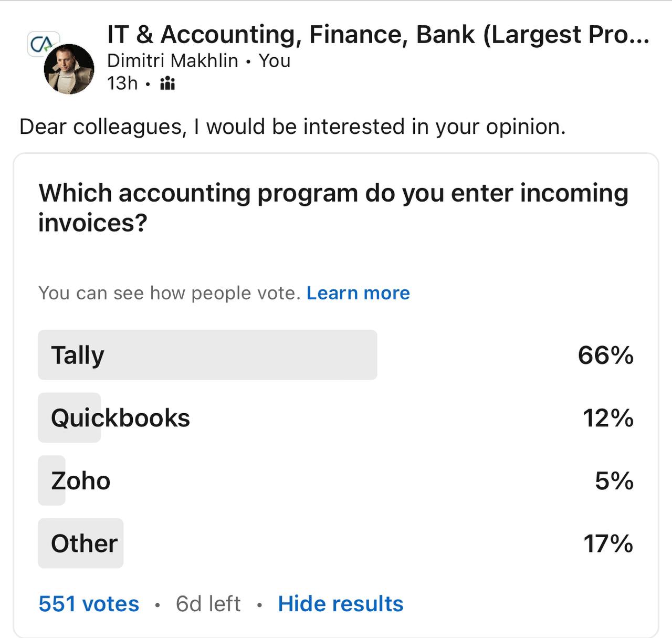Click the 12% Quickbooks percentage
The height and width of the screenshot is (638, 672).
(608, 419)
